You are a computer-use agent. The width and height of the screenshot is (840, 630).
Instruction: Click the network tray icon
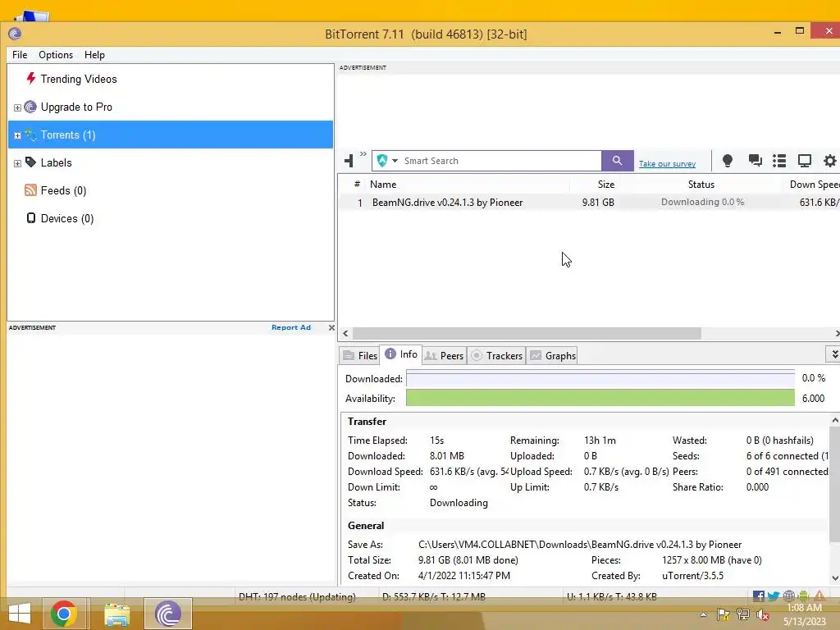743,615
